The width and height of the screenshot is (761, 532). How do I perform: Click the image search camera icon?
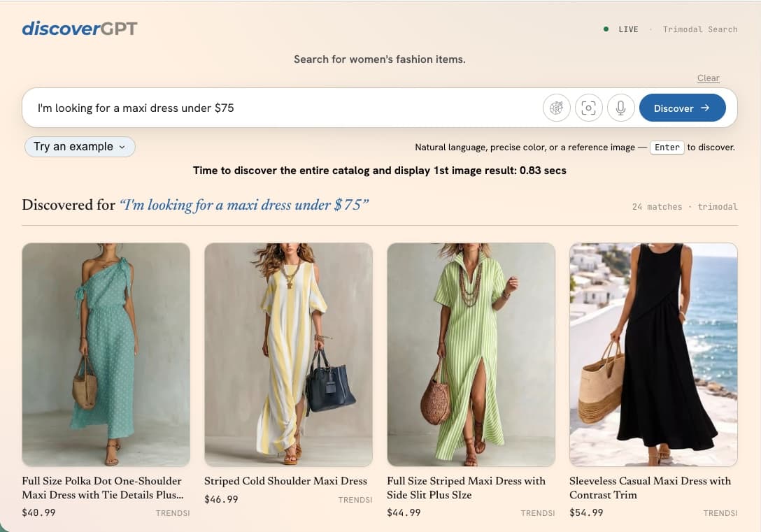coord(588,108)
